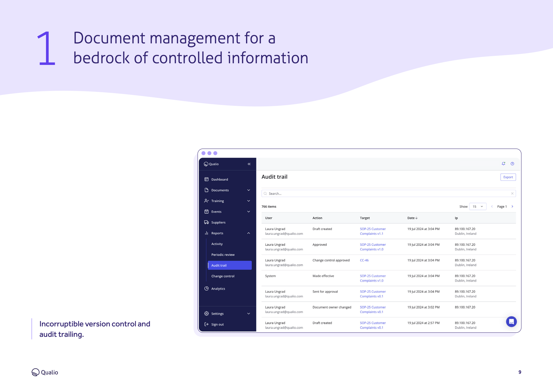This screenshot has width=553, height=392.
Task: Switch to the Change control report
Action: (223, 276)
